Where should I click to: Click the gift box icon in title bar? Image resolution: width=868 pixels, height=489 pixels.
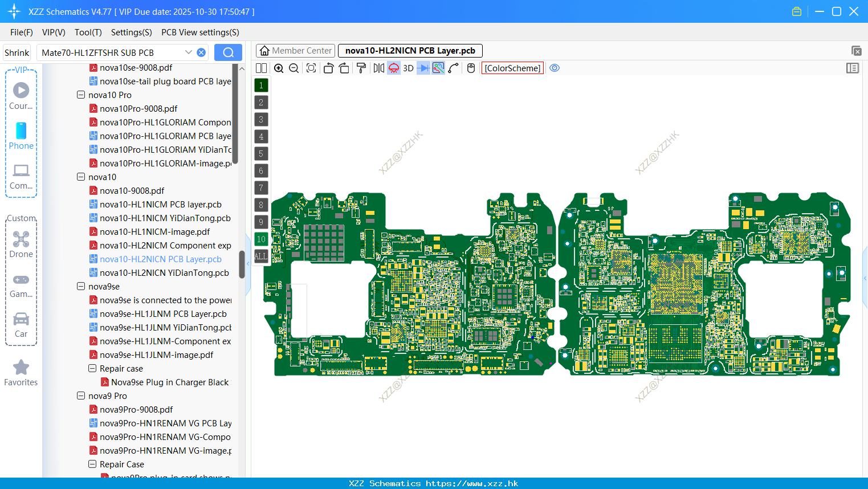tap(797, 11)
